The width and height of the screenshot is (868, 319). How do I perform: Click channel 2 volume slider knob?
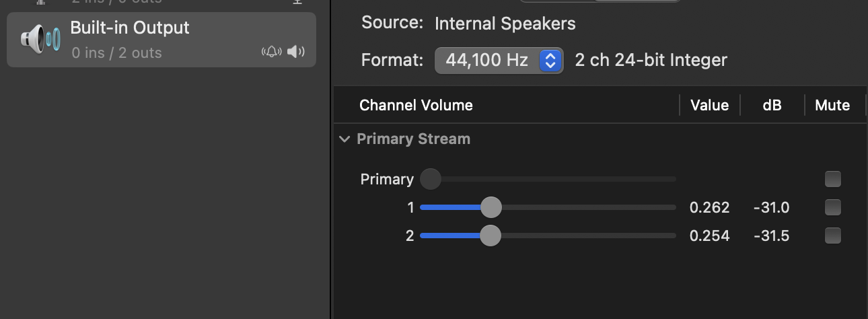[x=490, y=236]
